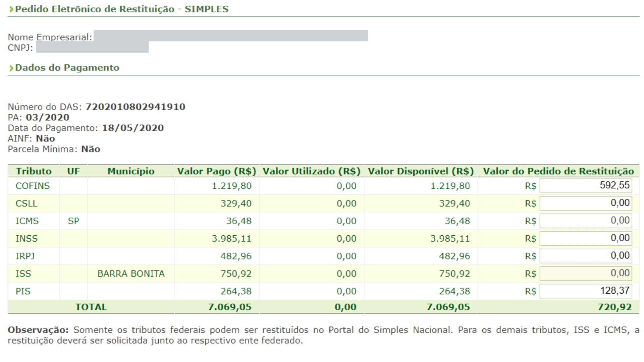The height and width of the screenshot is (362, 644).
Task: Click the green arrow icon beside Pedido Eletrônico header
Action: tap(12, 9)
